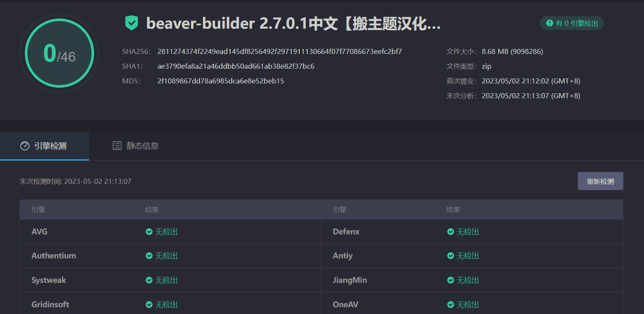Click the '无检出' result for Gridinsoft
Image resolution: width=644 pixels, height=314 pixels.
click(x=167, y=304)
